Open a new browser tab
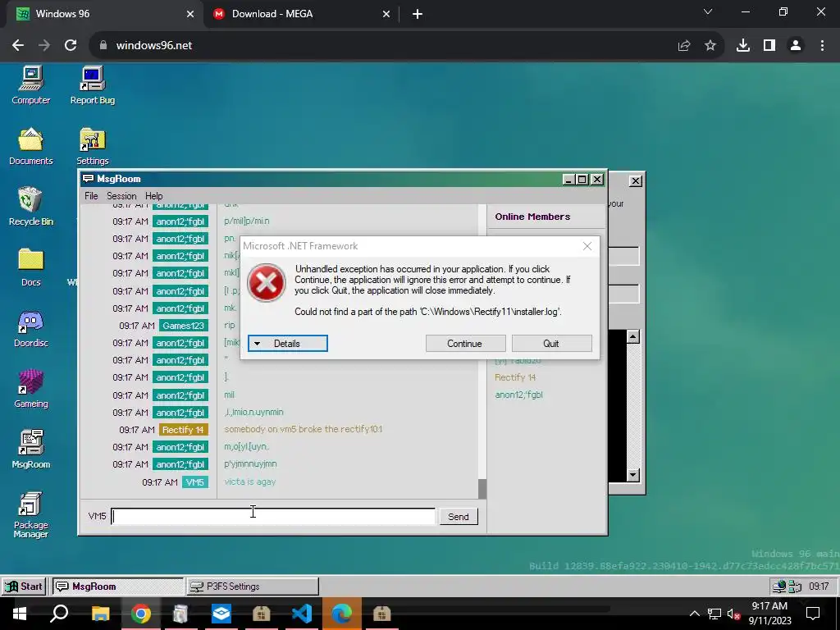The width and height of the screenshot is (840, 630). pyautogui.click(x=418, y=15)
